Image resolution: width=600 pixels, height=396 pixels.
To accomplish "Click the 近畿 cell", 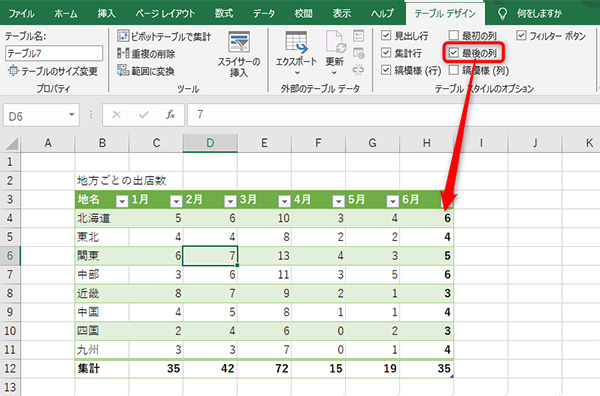I will [x=102, y=293].
